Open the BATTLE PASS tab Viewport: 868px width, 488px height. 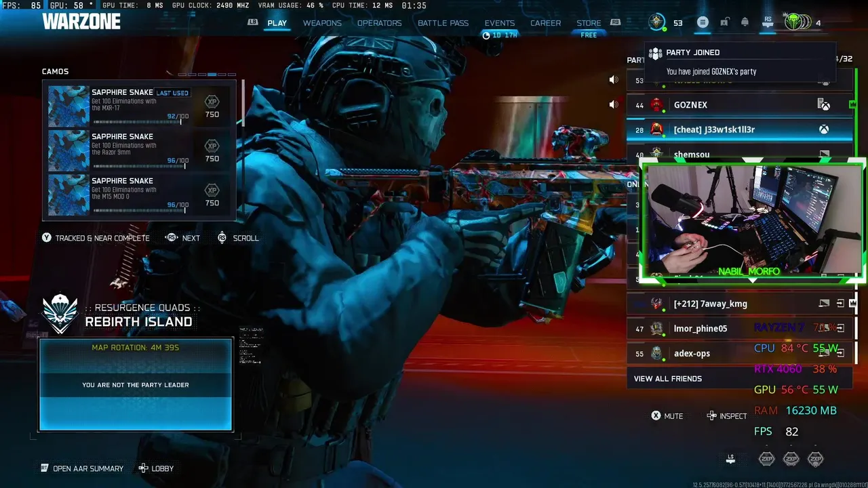pyautogui.click(x=443, y=23)
